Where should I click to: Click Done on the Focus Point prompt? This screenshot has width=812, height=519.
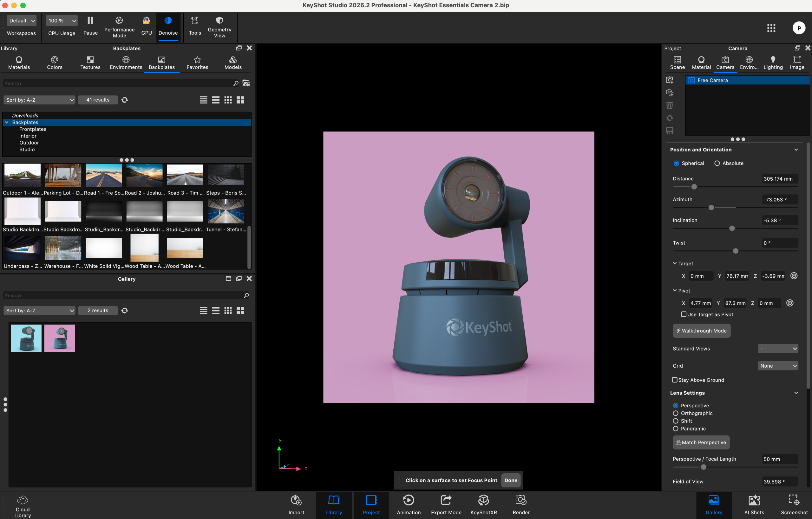[511, 480]
